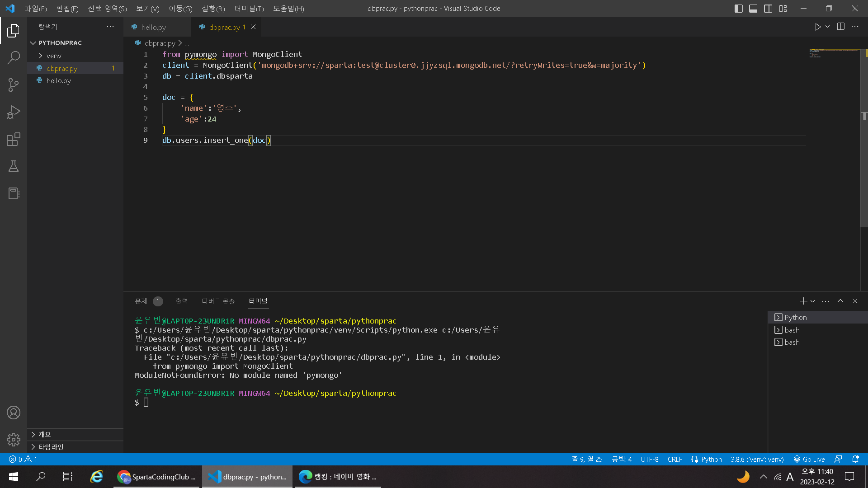Run the Python file with play button
Image resolution: width=868 pixels, height=488 pixels.
point(818,27)
